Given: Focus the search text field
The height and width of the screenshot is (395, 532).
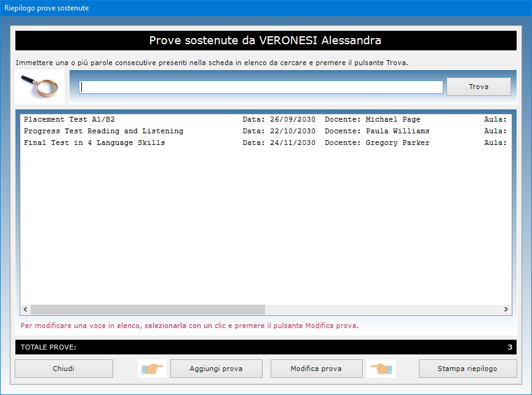Looking at the screenshot, I should coord(261,87).
